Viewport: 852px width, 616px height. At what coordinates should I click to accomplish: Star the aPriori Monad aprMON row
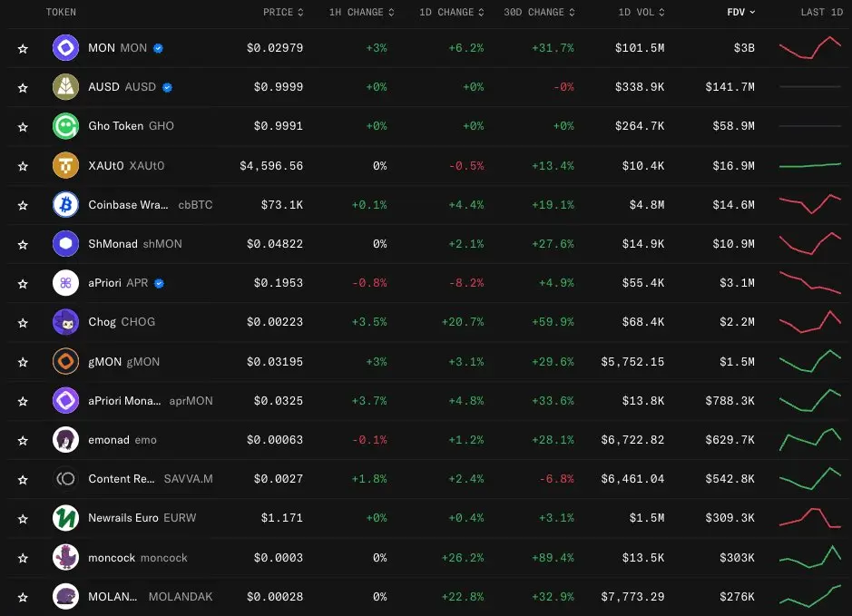point(23,401)
